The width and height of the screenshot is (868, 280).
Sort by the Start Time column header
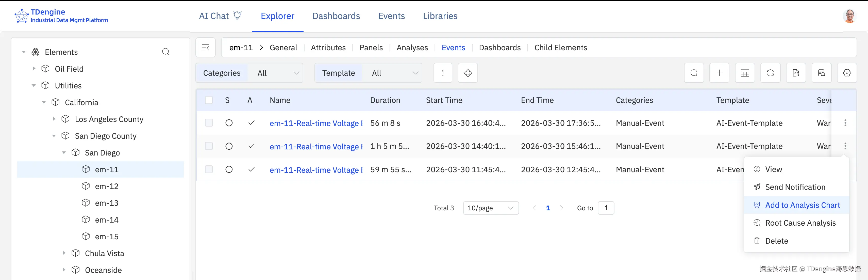pos(444,100)
